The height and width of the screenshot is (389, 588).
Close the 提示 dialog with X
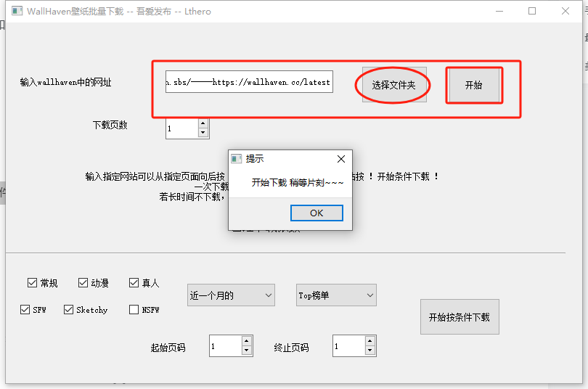341,159
